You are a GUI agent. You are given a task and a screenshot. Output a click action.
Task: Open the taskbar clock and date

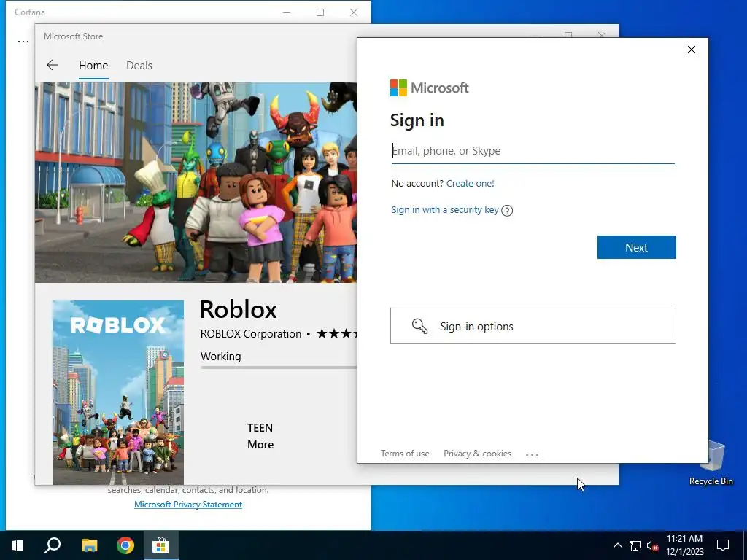(x=684, y=545)
